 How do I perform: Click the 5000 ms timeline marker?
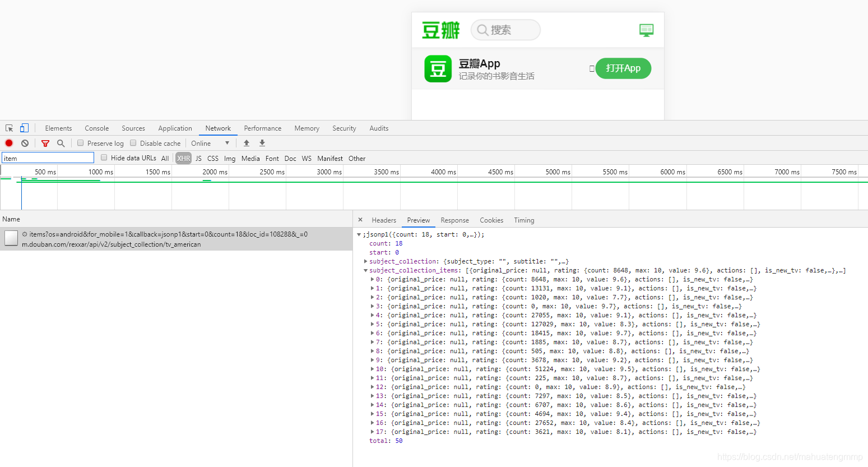click(x=558, y=172)
